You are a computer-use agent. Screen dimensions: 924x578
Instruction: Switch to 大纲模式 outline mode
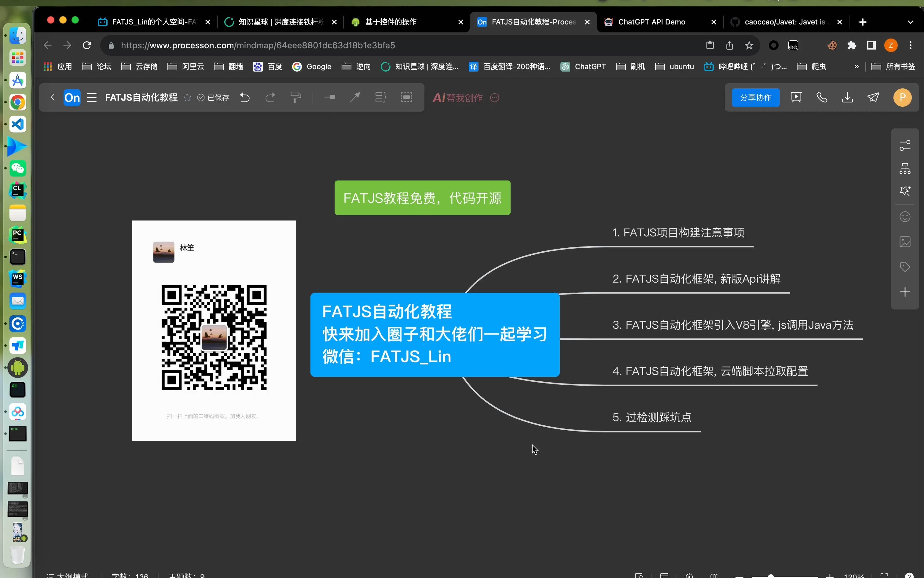click(x=67, y=575)
